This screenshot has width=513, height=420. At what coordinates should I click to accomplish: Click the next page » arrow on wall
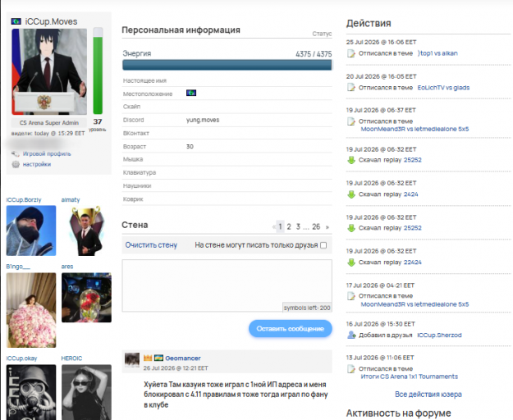(x=327, y=227)
